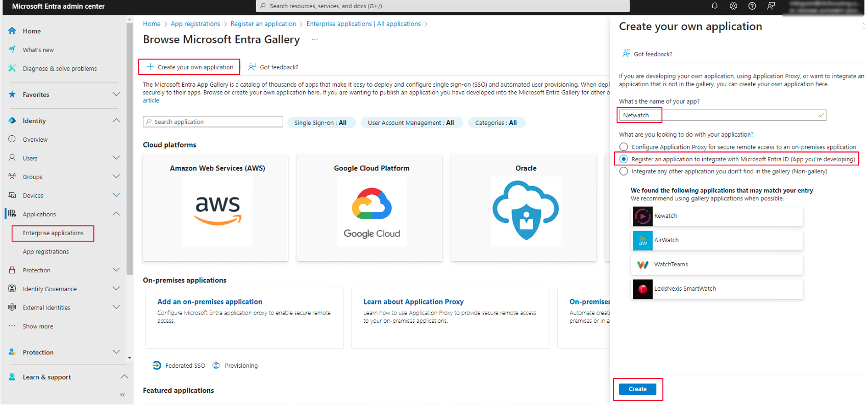Viewport: 868px width, 407px height.
Task: Expand the External Identities chevron
Action: pyautogui.click(x=116, y=307)
